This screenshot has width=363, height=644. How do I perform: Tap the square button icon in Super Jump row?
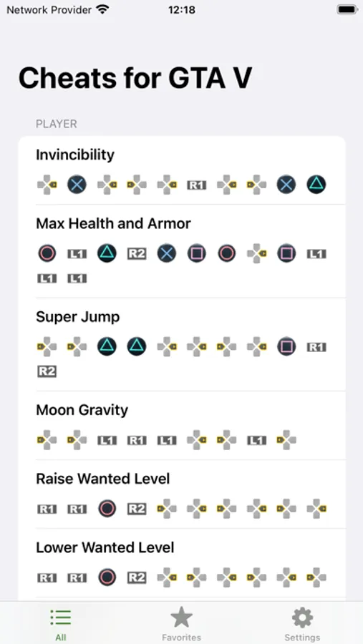(x=286, y=346)
